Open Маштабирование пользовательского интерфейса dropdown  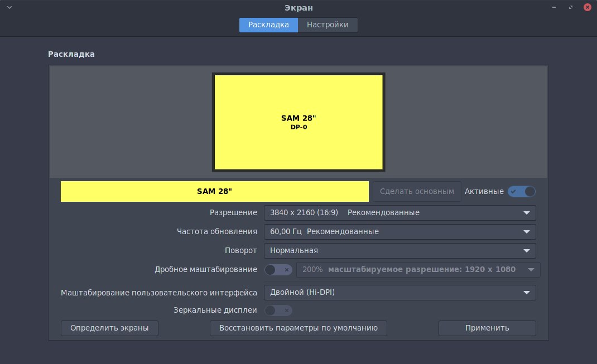tap(400, 293)
